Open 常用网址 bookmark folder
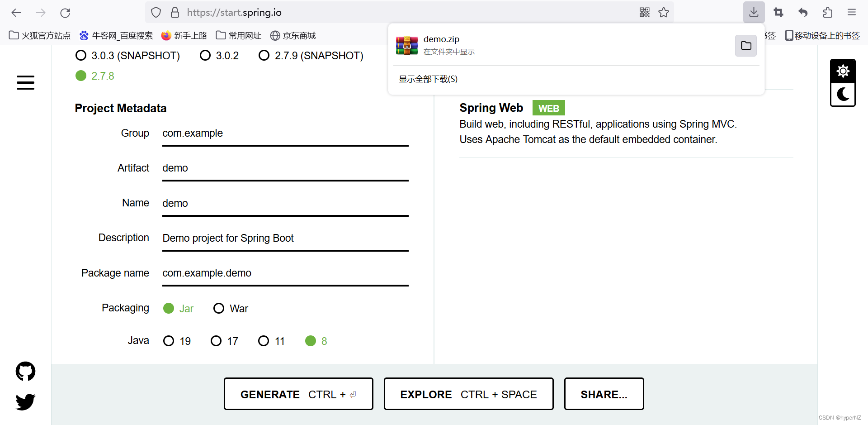Viewport: 868px width, 425px height. click(239, 35)
